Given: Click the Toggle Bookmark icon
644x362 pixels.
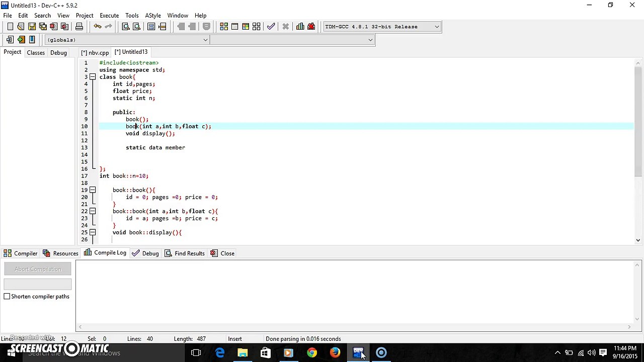Looking at the screenshot, I should [21, 39].
